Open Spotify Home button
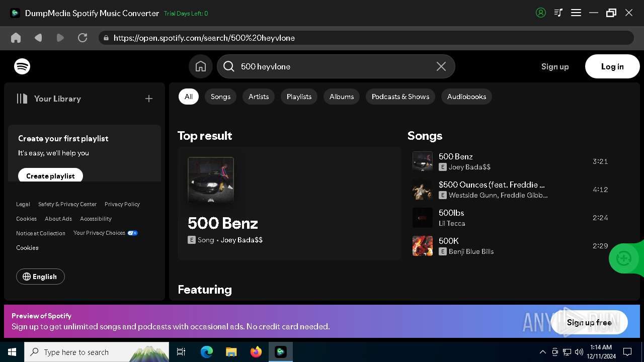Viewport: 644px width, 362px height. click(x=201, y=66)
